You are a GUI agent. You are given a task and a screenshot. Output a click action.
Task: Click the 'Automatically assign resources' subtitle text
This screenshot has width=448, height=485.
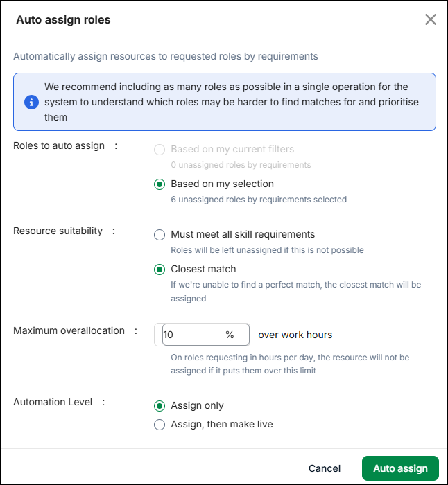(x=166, y=56)
